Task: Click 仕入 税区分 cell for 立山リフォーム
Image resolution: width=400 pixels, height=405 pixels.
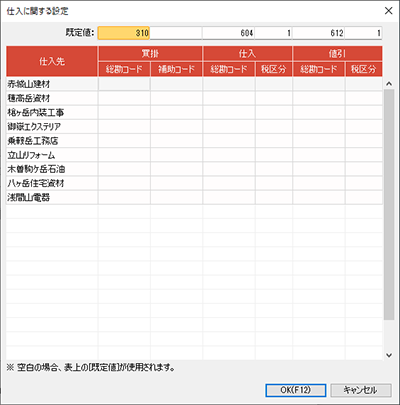Action: point(274,155)
